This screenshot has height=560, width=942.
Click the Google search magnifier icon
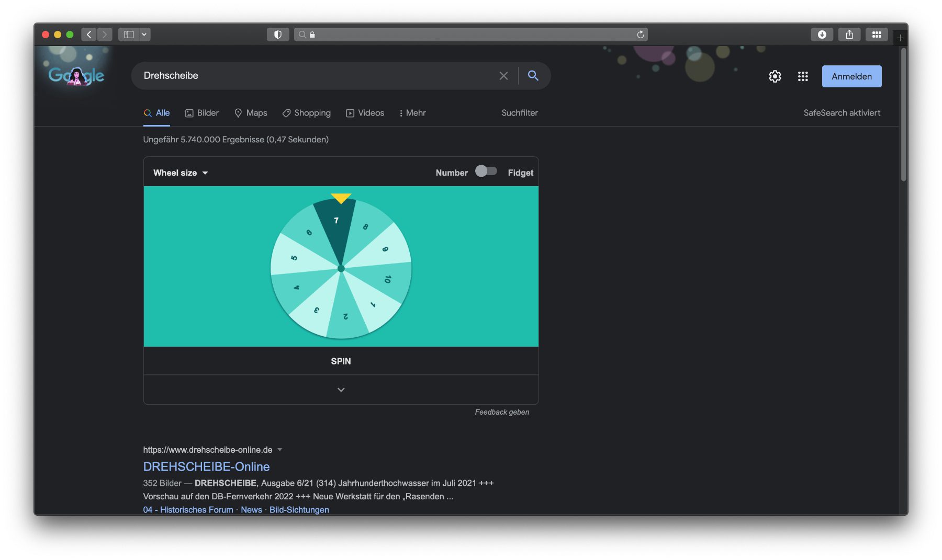533,76
